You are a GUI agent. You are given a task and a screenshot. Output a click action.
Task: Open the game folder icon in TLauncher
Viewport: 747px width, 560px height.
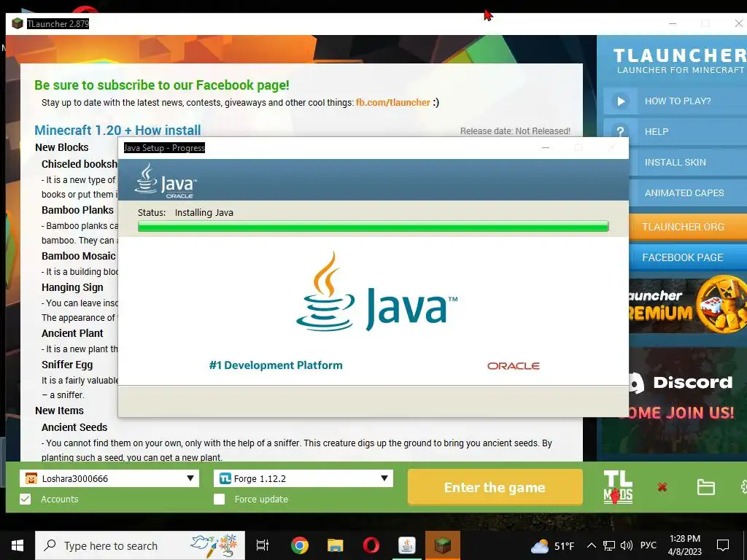tap(705, 487)
